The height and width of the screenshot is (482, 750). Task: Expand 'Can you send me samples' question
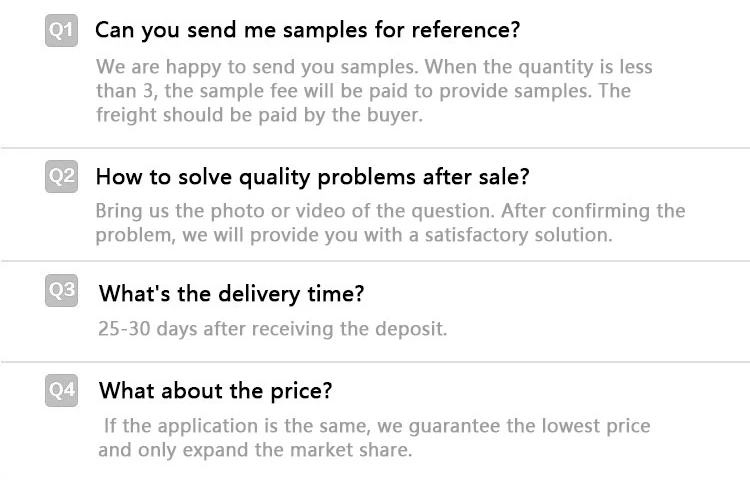point(307,30)
